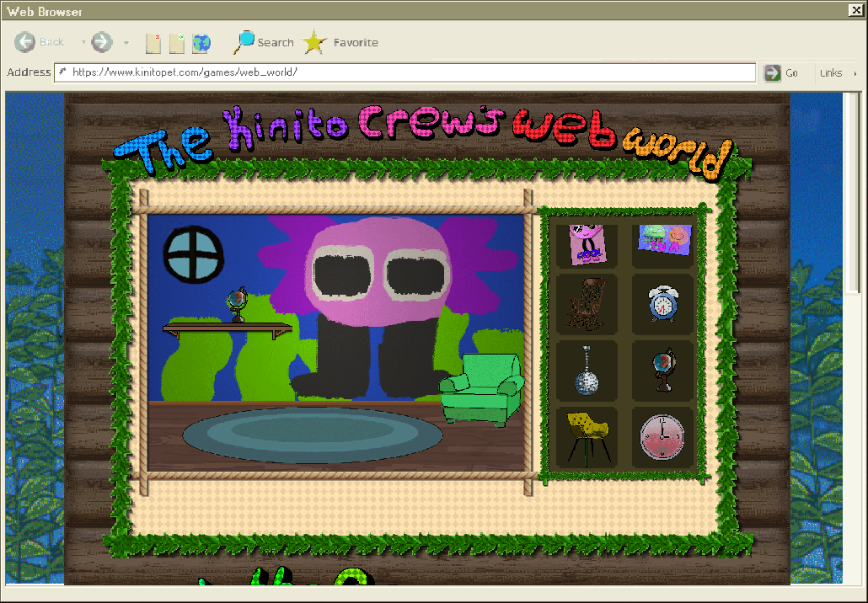The height and width of the screenshot is (603, 868).
Task: Expand the Forward history dropdown arrow
Action: pyautogui.click(x=126, y=42)
